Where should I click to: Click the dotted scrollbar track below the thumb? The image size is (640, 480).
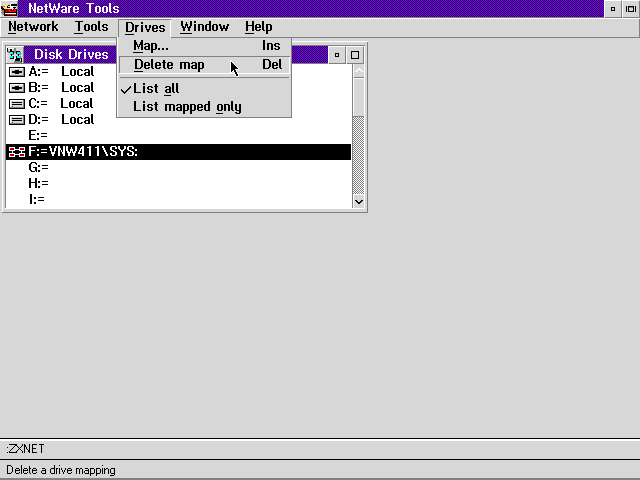(x=358, y=155)
